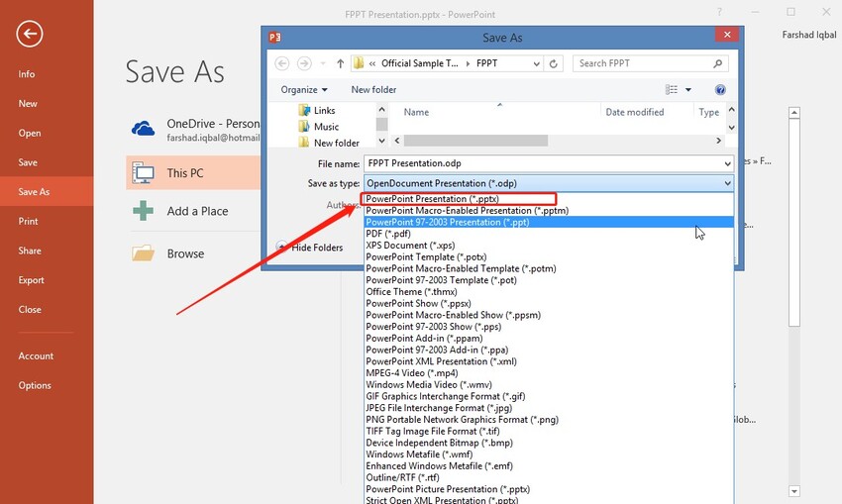Refresh the FPPT folder listing
This screenshot has width=842, height=504.
pyautogui.click(x=553, y=63)
